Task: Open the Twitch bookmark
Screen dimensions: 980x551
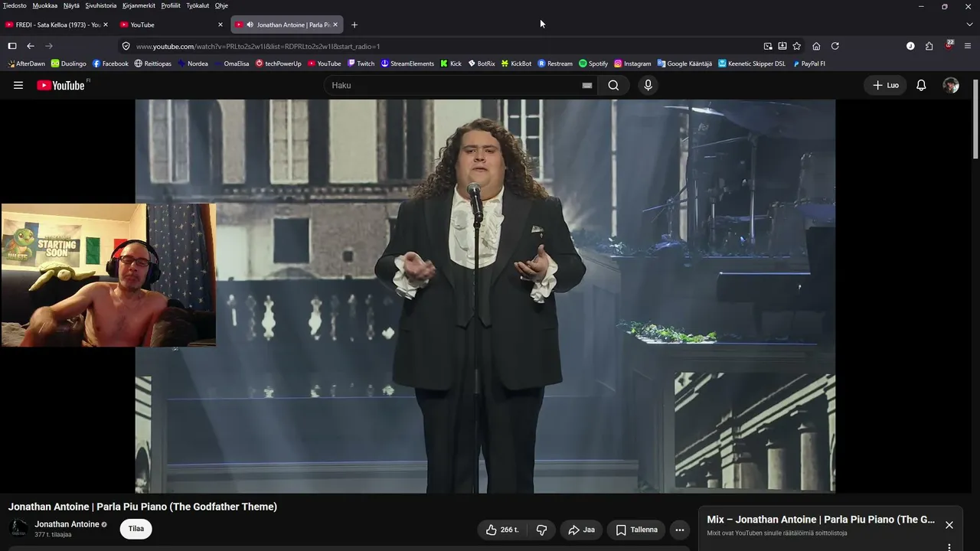Action: click(x=361, y=64)
